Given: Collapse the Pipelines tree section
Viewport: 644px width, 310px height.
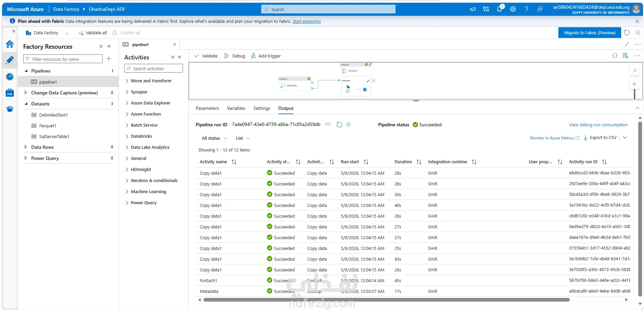Looking at the screenshot, I should tap(26, 71).
